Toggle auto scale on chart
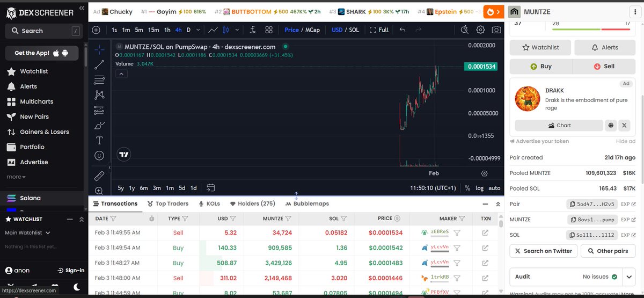The width and height of the screenshot is (644, 298). coord(494,188)
